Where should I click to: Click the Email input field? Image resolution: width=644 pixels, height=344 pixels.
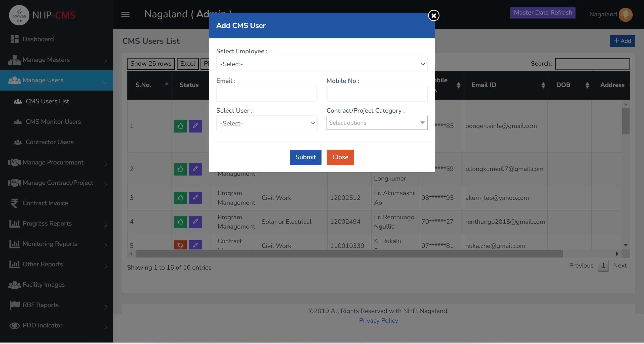(267, 94)
